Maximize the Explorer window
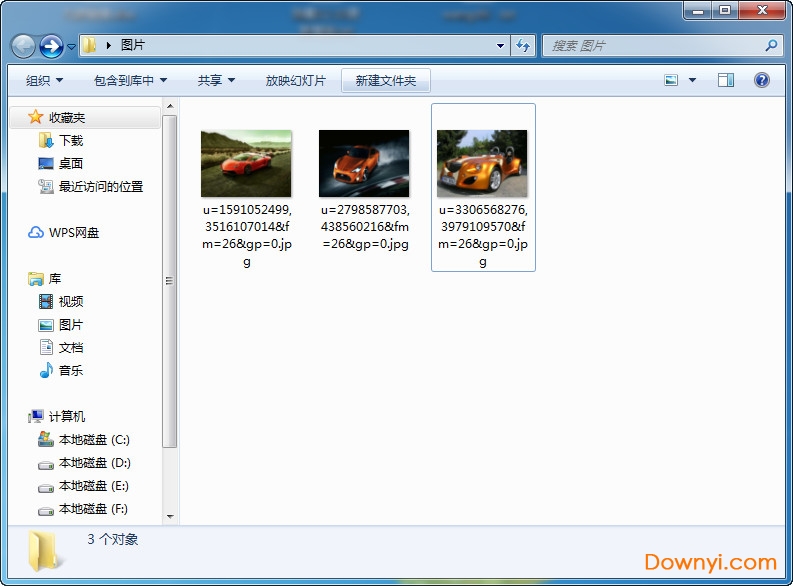Image resolution: width=793 pixels, height=586 pixels. [x=725, y=10]
